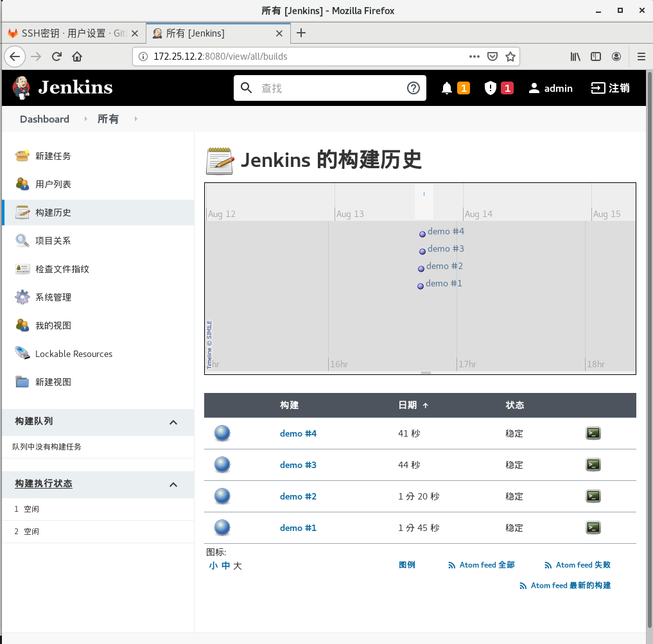
Task: Click the blue status ball of demo #3
Action: click(x=222, y=464)
